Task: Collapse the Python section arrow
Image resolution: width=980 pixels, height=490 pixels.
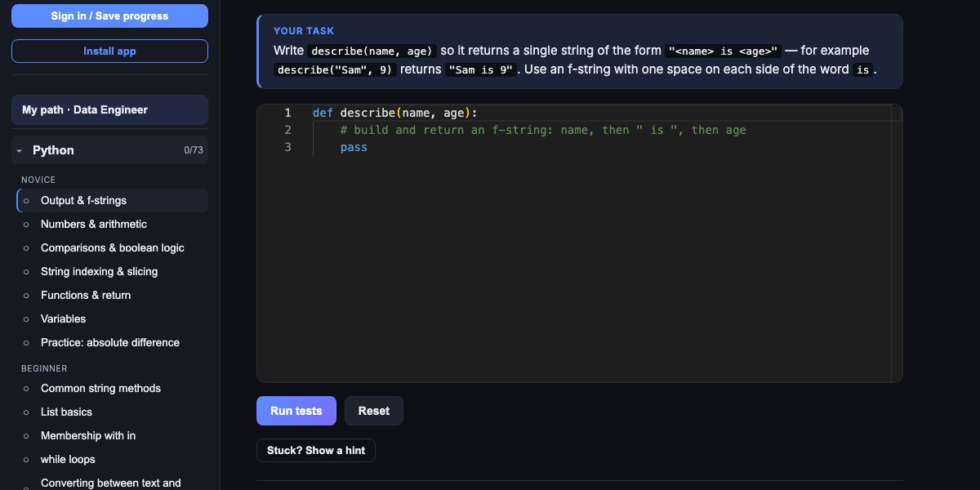Action: pyautogui.click(x=20, y=150)
